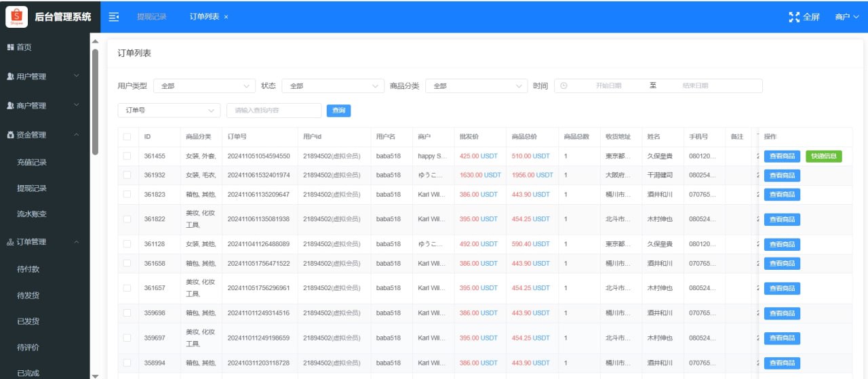This screenshot has width=868, height=379.
Task: Open the 用户类型 dropdown
Action: click(x=204, y=86)
